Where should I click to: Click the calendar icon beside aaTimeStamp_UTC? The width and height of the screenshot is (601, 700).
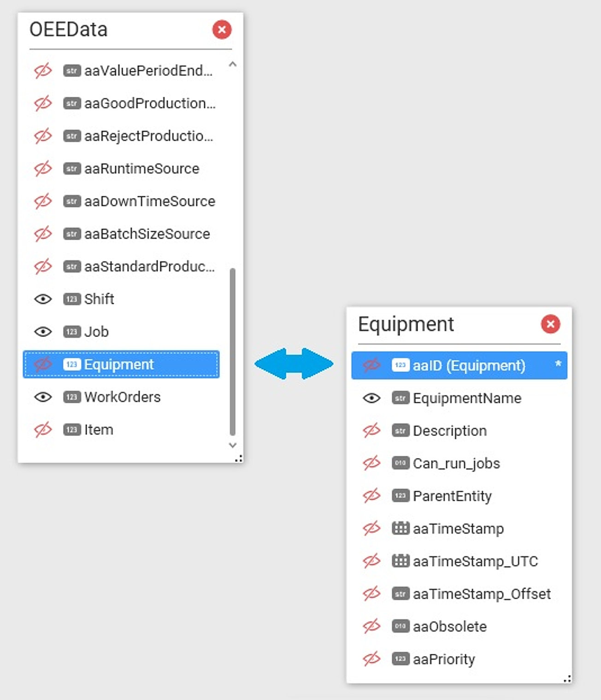point(400,561)
